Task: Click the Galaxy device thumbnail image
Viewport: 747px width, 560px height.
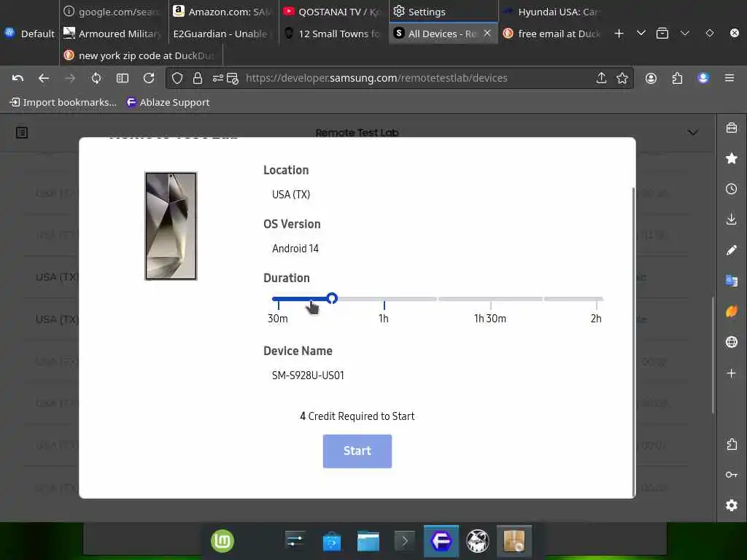Action: point(171,226)
